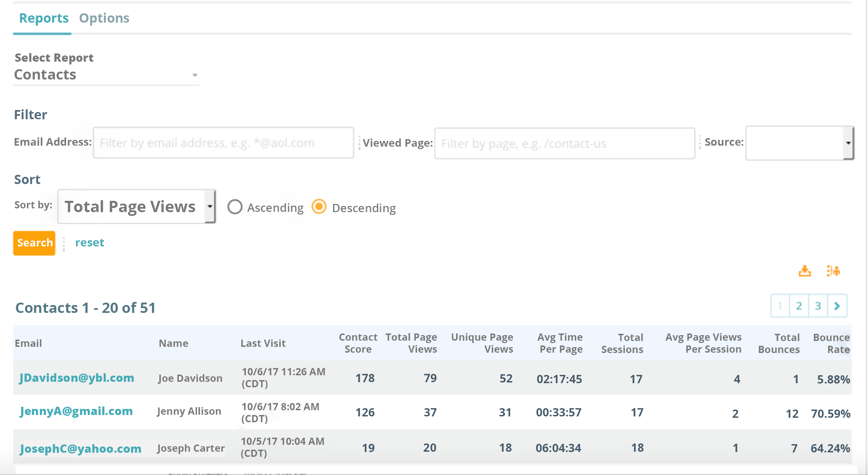Viewport: 868px width, 475px height.
Task: Go to next results page arrow
Action: [837, 306]
